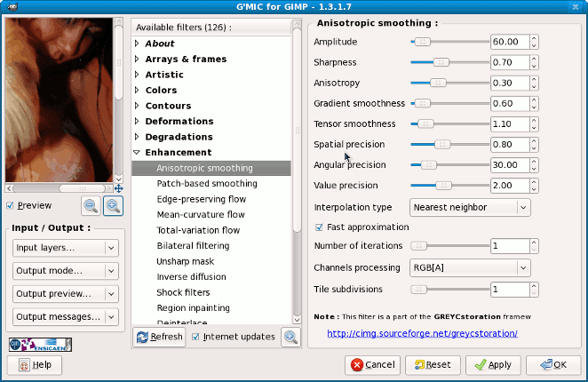Open the Interpolation type dropdown

point(470,208)
